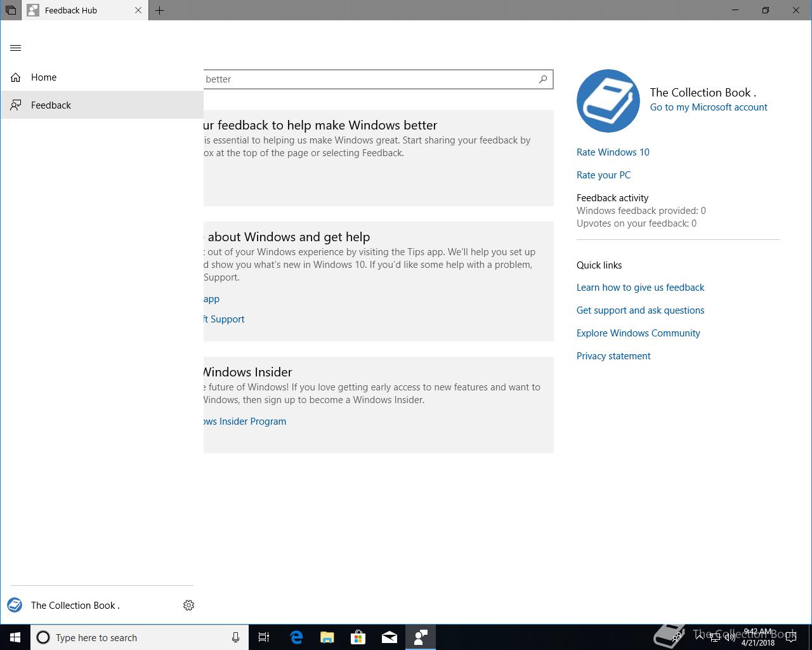
Task: Click the Cortana microphone icon
Action: (x=235, y=637)
